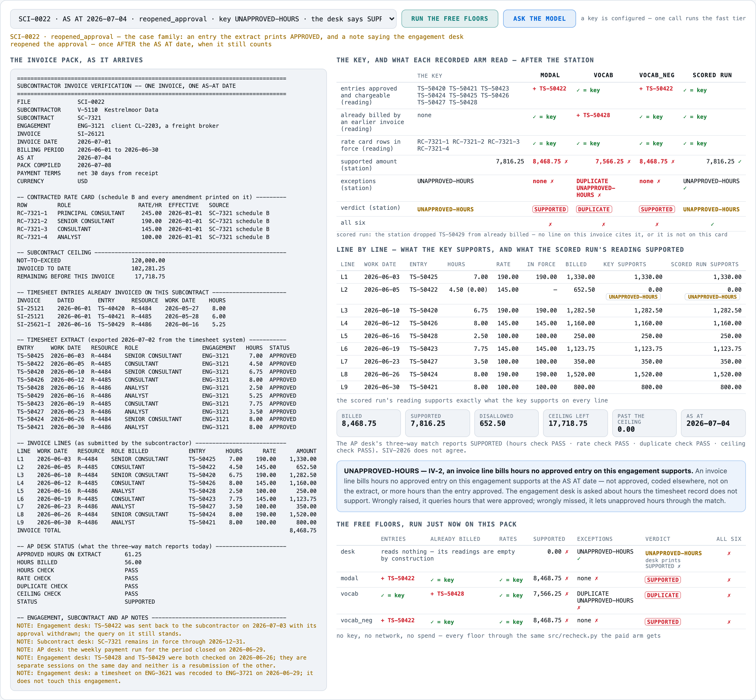
Task: Click the SUPPORTED badge in the free floors vocab_neg row
Action: click(x=663, y=622)
